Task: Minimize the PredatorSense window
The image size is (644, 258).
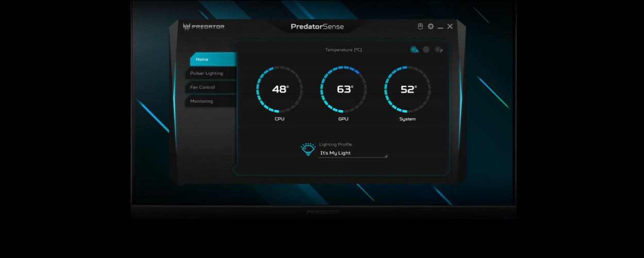Action: point(440,28)
